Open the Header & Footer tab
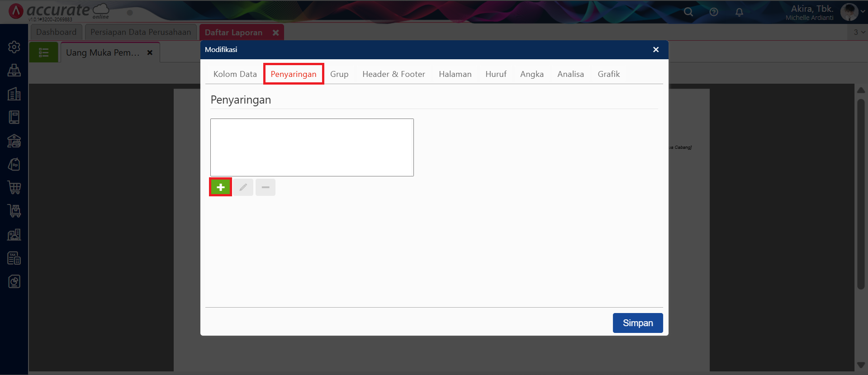Screen dimensions: 868x375 pos(394,74)
